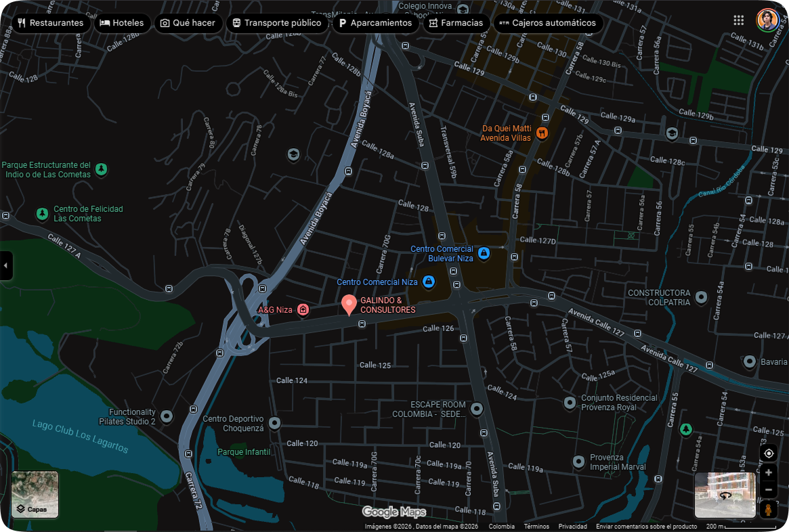Click the Centro Comercial Bulevar Niza shopping icon

coord(484,253)
